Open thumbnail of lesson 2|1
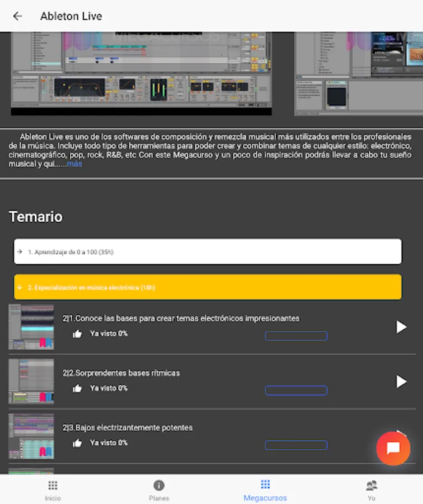The height and width of the screenshot is (504, 423). pos(31,327)
